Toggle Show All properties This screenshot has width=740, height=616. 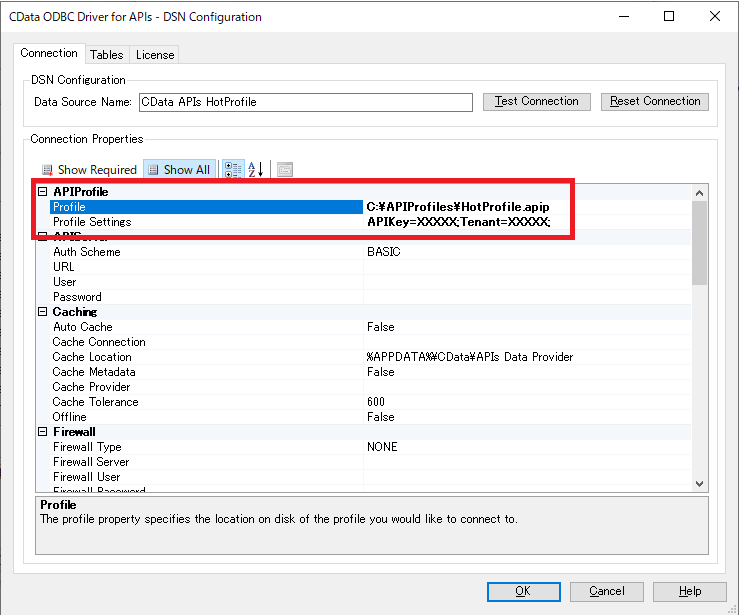[x=179, y=169]
